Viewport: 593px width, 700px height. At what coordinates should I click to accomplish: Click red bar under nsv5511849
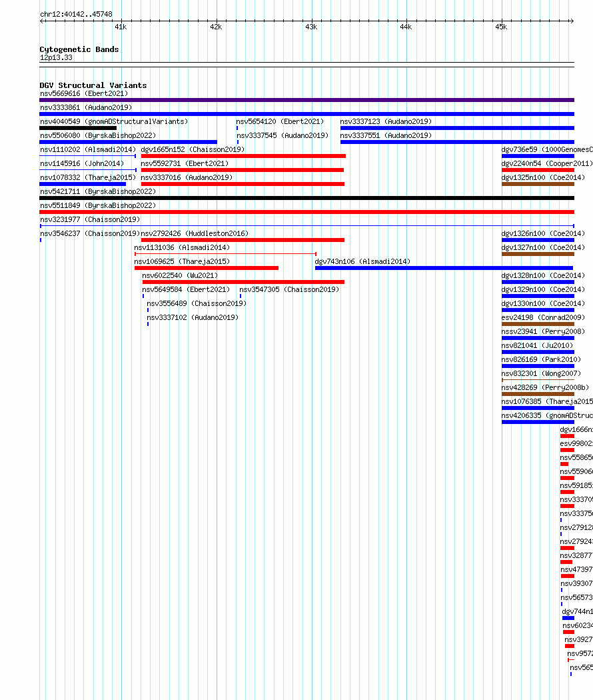tap(307, 212)
